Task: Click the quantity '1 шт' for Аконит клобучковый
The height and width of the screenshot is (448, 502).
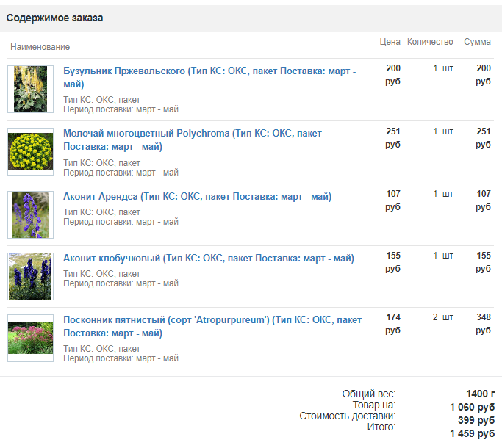Action: 443,256
